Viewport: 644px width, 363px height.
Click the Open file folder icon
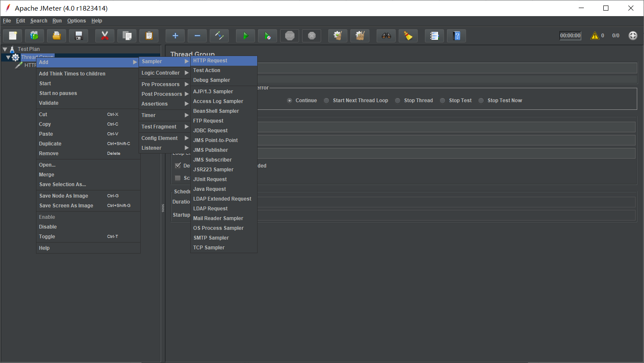click(56, 36)
